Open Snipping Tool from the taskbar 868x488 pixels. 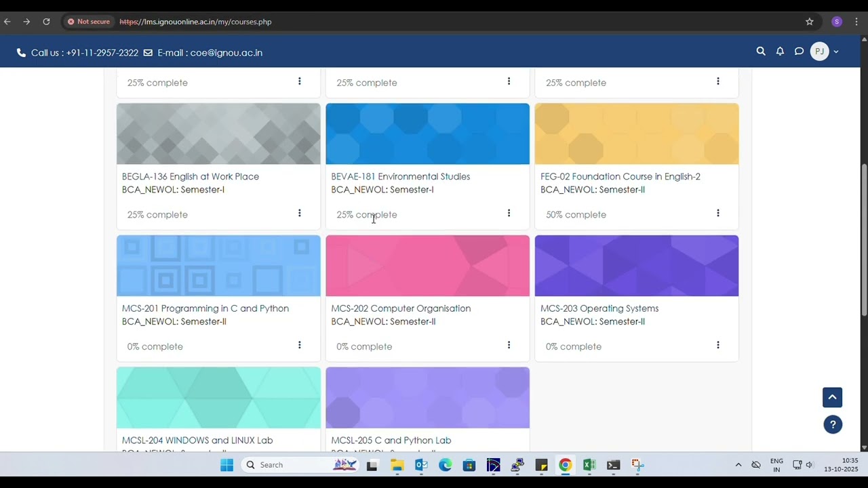[x=637, y=465]
